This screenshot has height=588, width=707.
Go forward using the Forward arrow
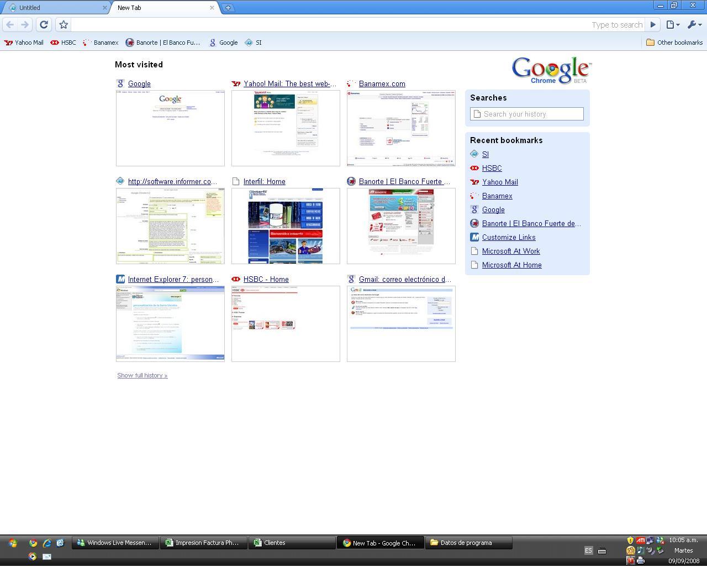click(25, 24)
